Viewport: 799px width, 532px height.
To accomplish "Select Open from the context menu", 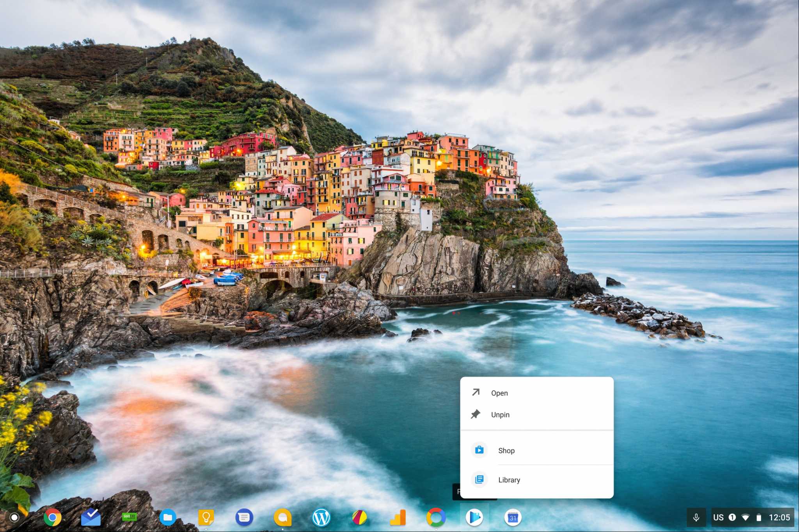I will [x=499, y=393].
